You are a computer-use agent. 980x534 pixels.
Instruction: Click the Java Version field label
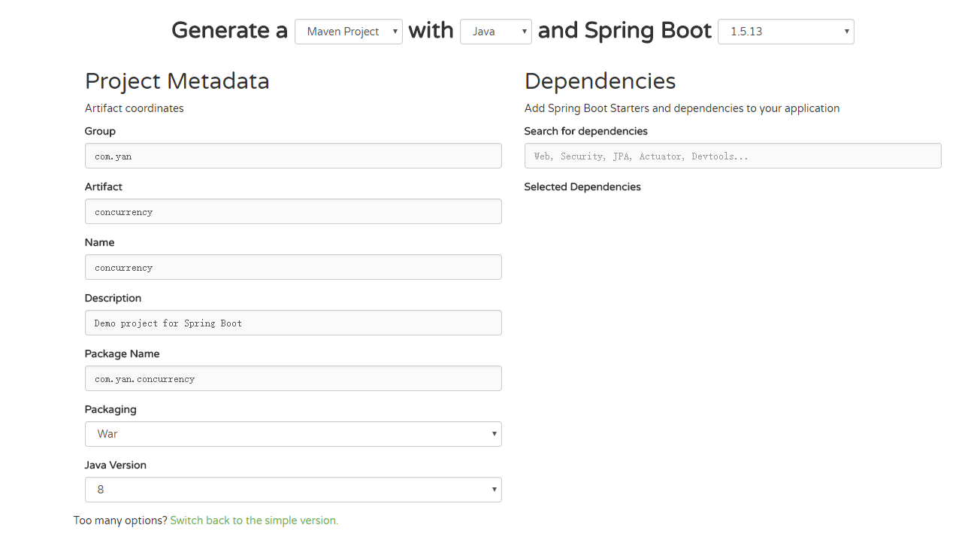116,465
